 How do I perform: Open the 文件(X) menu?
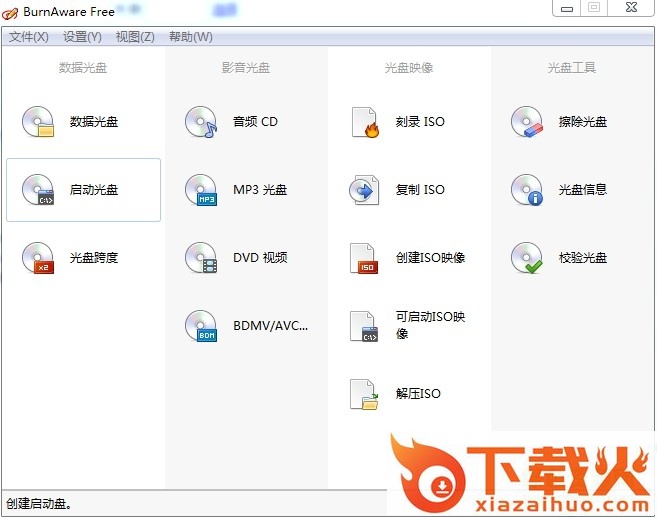click(x=29, y=37)
